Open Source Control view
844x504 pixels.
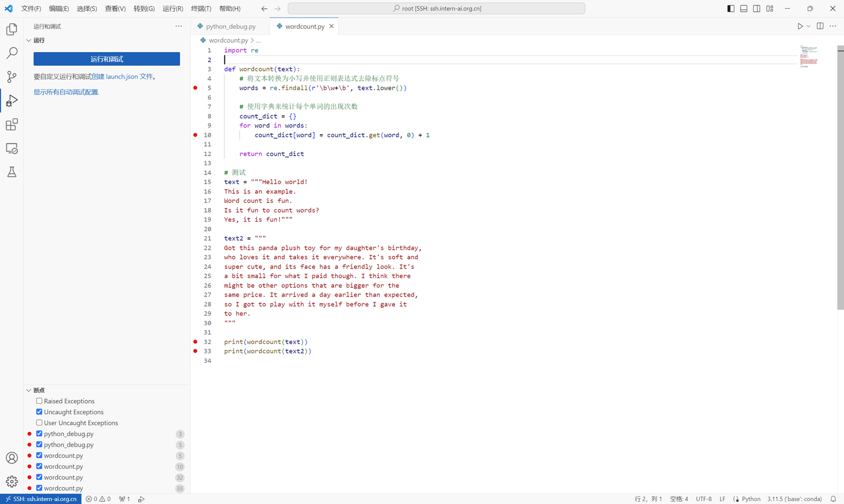click(x=12, y=77)
